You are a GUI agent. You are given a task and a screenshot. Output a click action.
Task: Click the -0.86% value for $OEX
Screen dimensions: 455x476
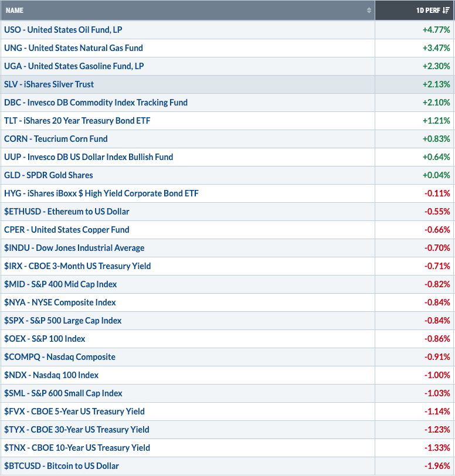click(437, 339)
